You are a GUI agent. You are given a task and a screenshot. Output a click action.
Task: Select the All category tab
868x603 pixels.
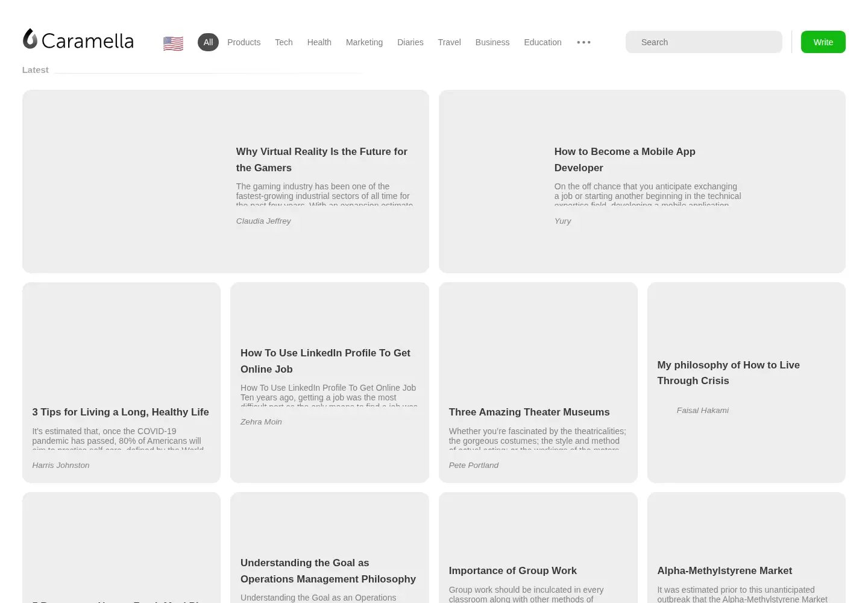[x=208, y=42]
